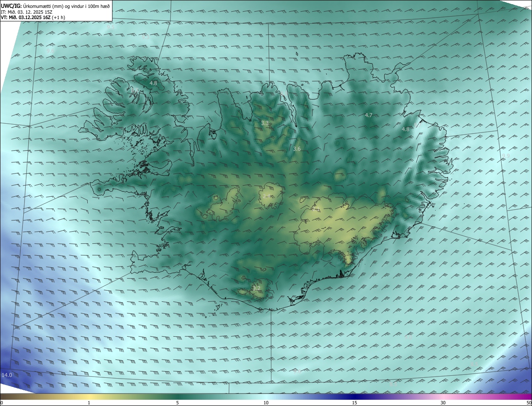Click the '0' label on the color scale

(x=2, y=403)
